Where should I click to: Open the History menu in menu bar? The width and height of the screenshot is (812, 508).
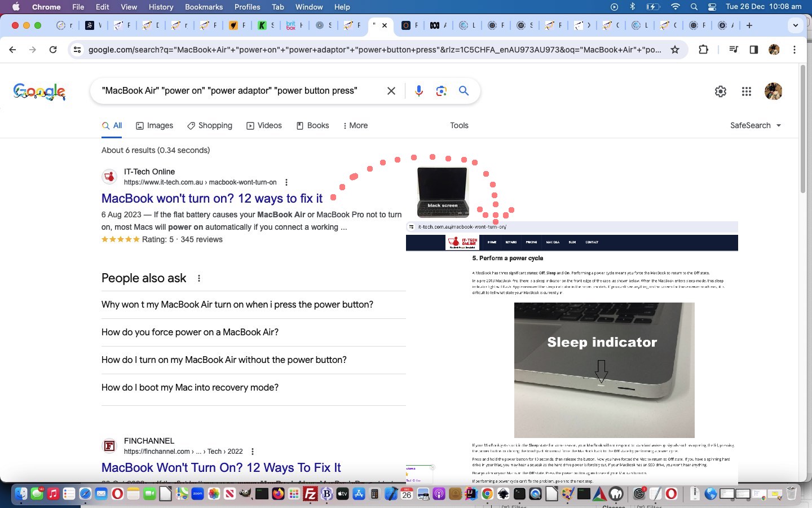click(x=161, y=7)
